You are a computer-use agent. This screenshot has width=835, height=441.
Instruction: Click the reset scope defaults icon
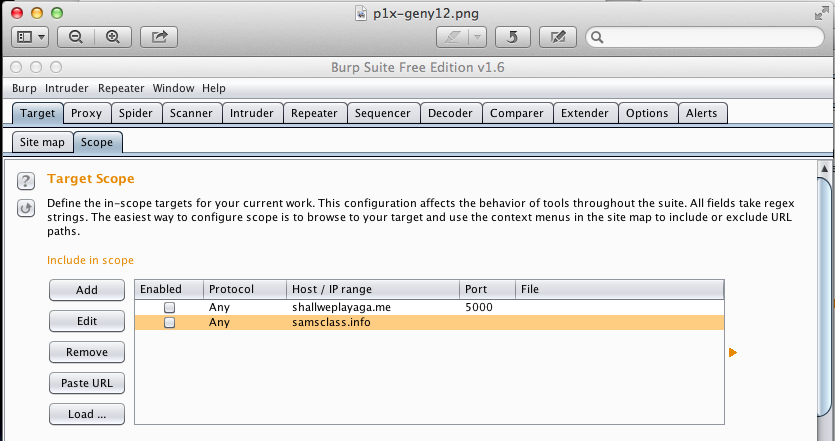click(x=26, y=208)
